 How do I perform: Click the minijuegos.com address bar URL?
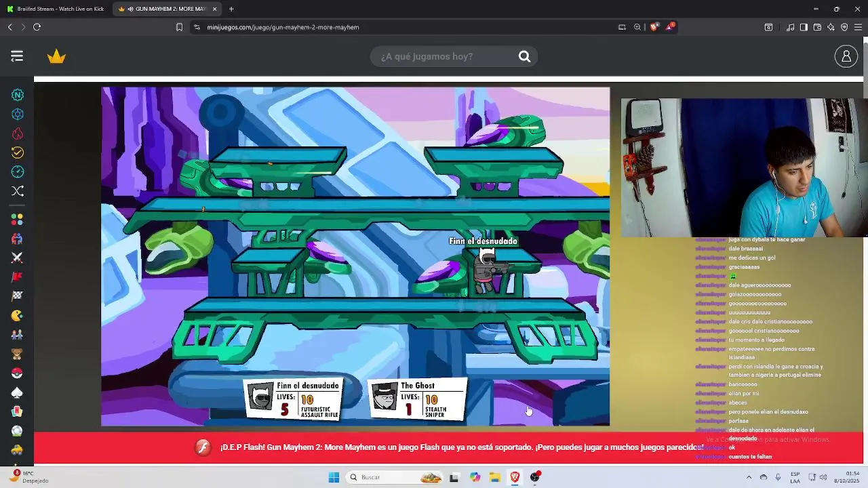283,27
